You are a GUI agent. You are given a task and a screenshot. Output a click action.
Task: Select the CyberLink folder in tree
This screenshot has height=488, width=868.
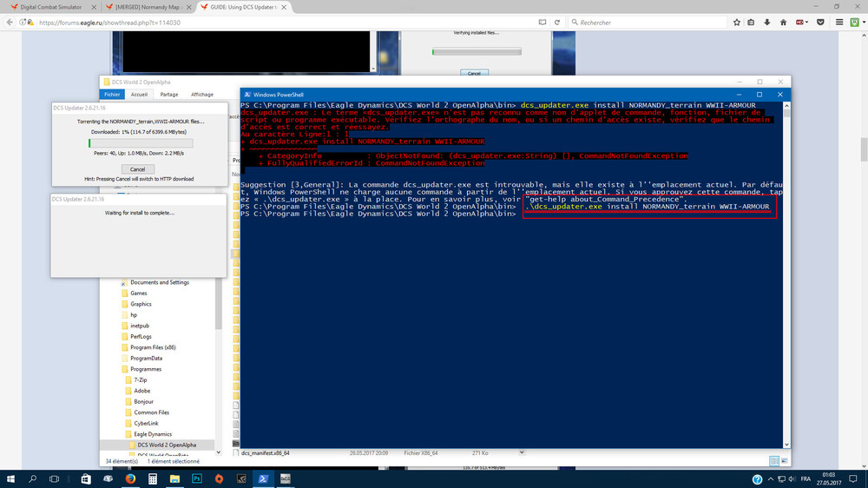pos(146,423)
